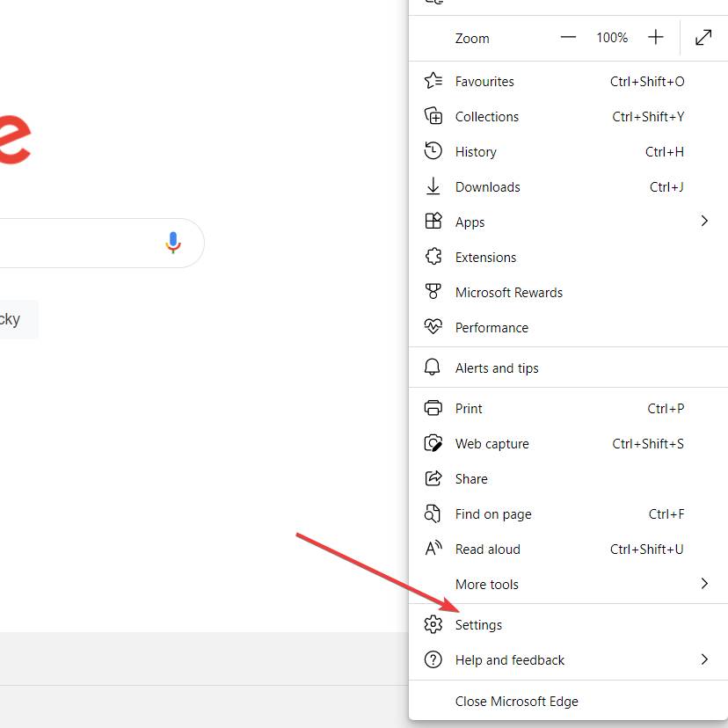728x728 pixels.
Task: Open Web capture with its icon
Action: click(x=433, y=443)
